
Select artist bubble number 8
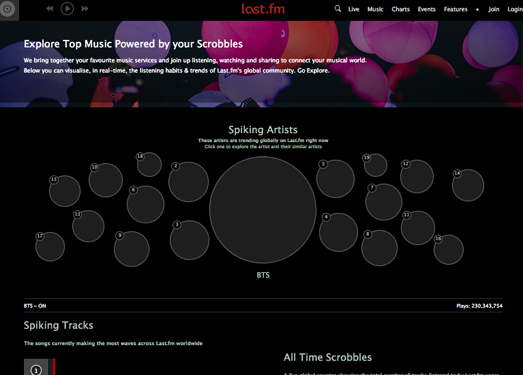379,248
